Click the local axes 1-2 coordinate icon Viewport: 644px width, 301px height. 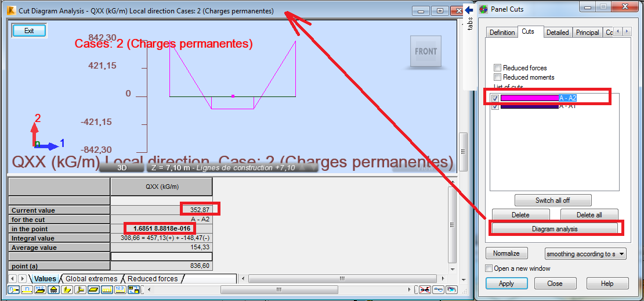tap(46, 132)
